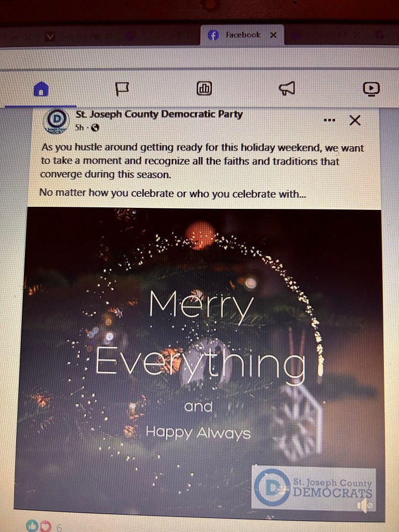Viewport: 399px width, 532px height.
Task: Switch to the Facebook browser tab
Action: pyautogui.click(x=242, y=35)
